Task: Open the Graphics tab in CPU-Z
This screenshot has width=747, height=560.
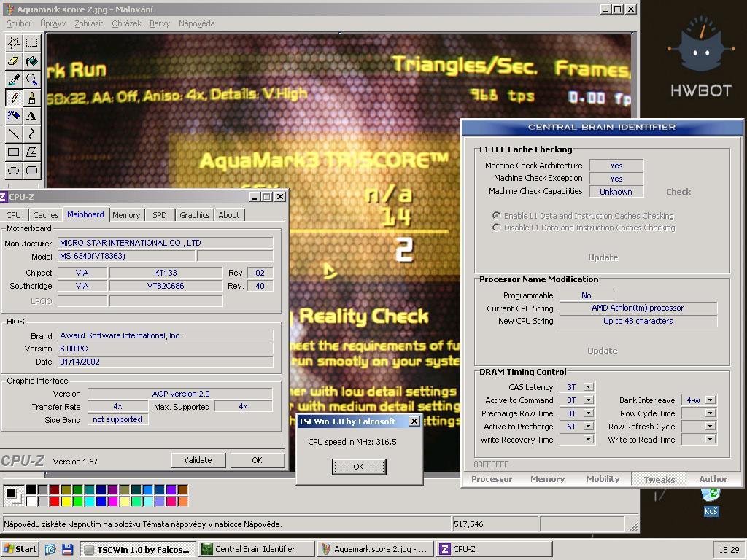Action: [x=194, y=215]
